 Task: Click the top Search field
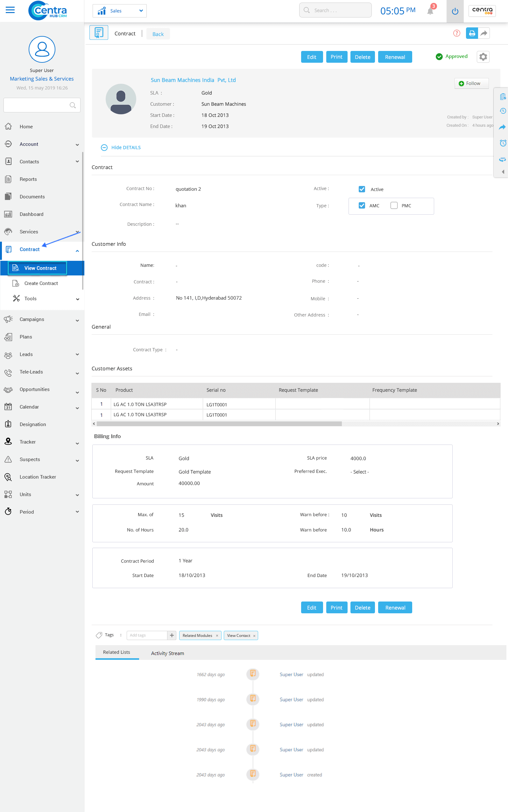click(x=335, y=10)
